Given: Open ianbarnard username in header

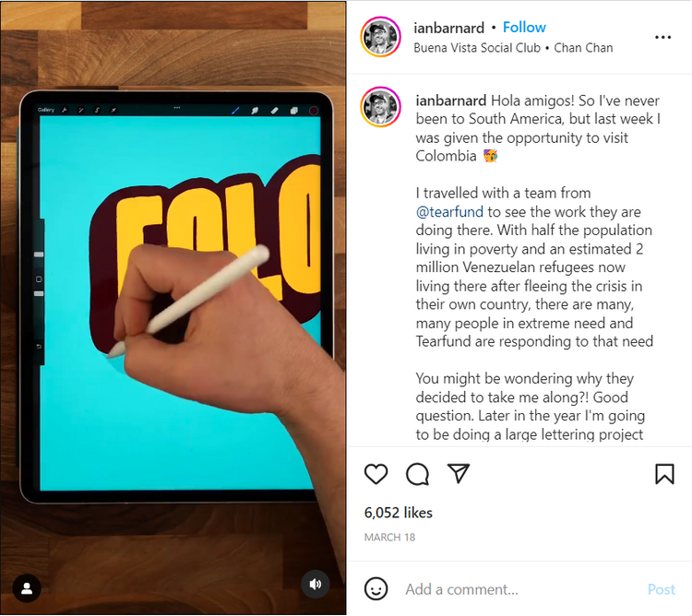Looking at the screenshot, I should 448,28.
